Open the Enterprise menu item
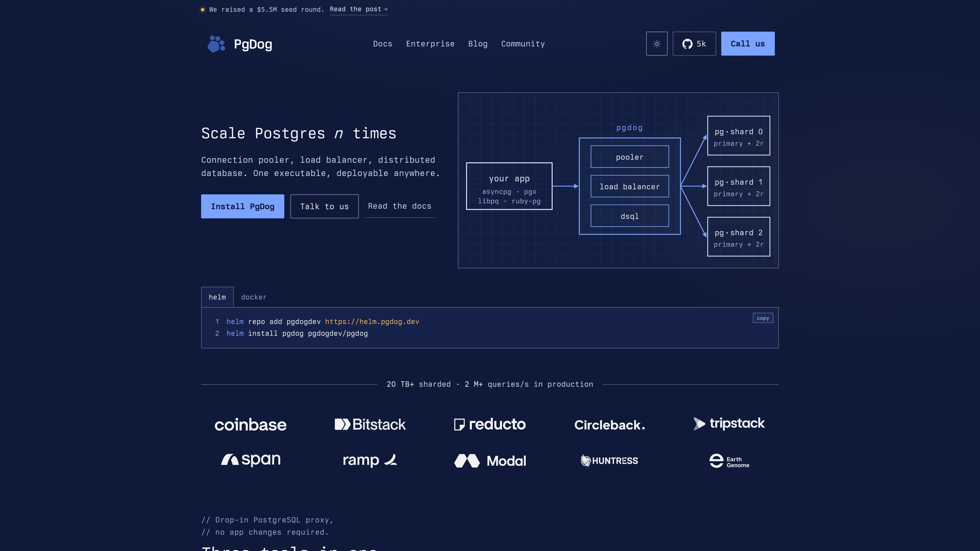This screenshot has width=980, height=551. point(430,44)
